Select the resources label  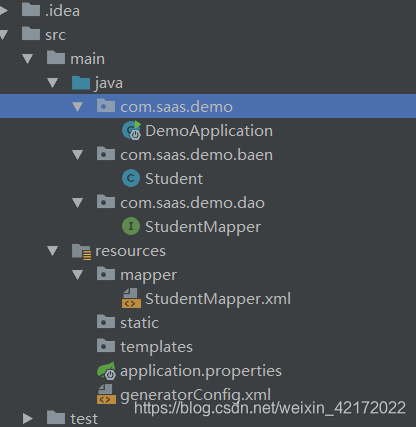130,251
